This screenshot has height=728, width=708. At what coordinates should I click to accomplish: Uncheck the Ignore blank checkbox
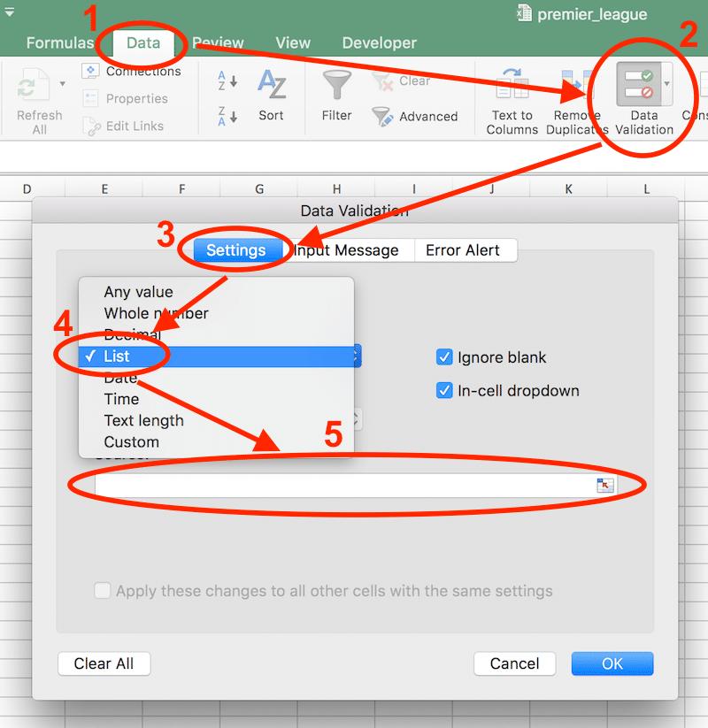click(x=444, y=357)
